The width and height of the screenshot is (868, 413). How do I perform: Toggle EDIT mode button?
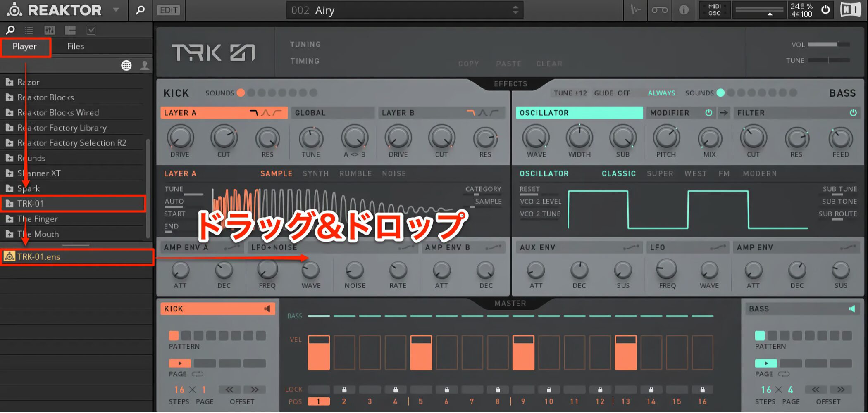point(169,10)
